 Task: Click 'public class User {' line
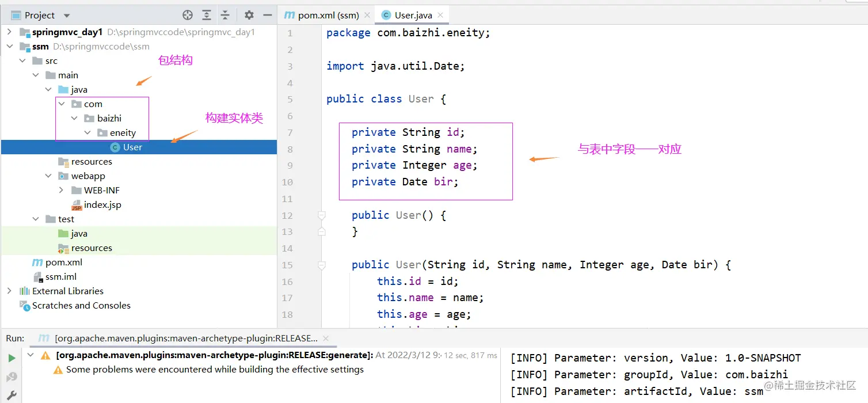click(x=386, y=99)
